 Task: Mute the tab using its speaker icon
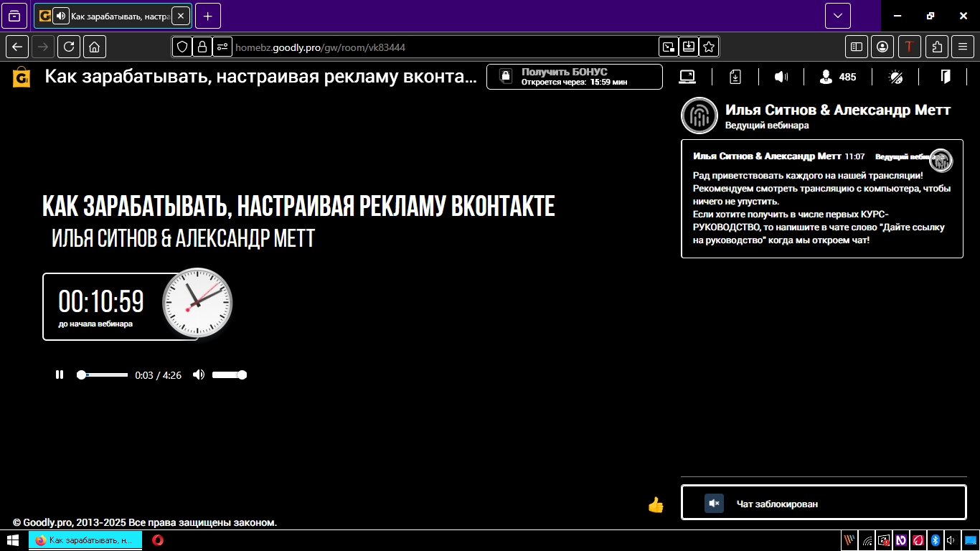(x=62, y=16)
